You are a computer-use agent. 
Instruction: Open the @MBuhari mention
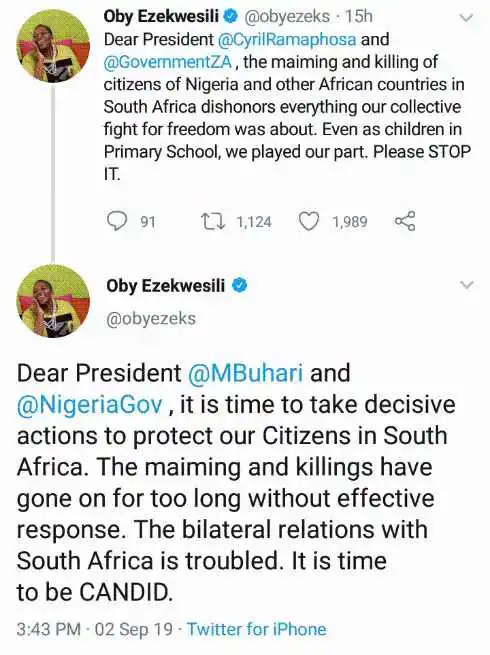coord(246,373)
